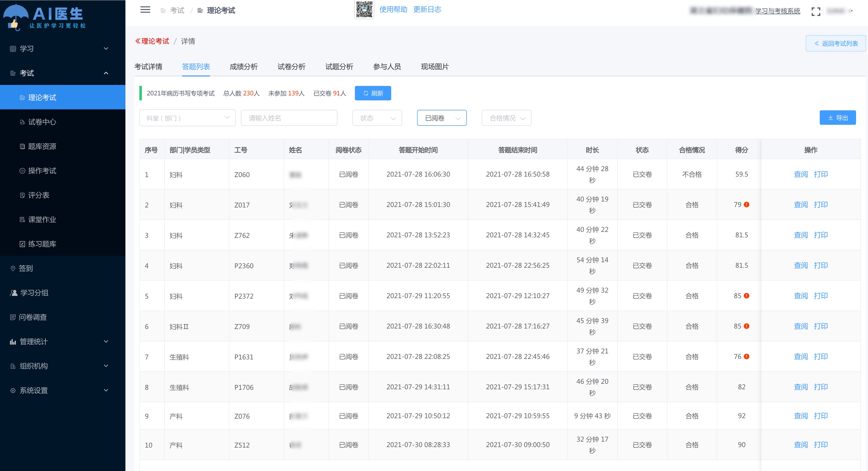Click the red warning icon beside score 76
This screenshot has width=868, height=471.
coord(746,356)
